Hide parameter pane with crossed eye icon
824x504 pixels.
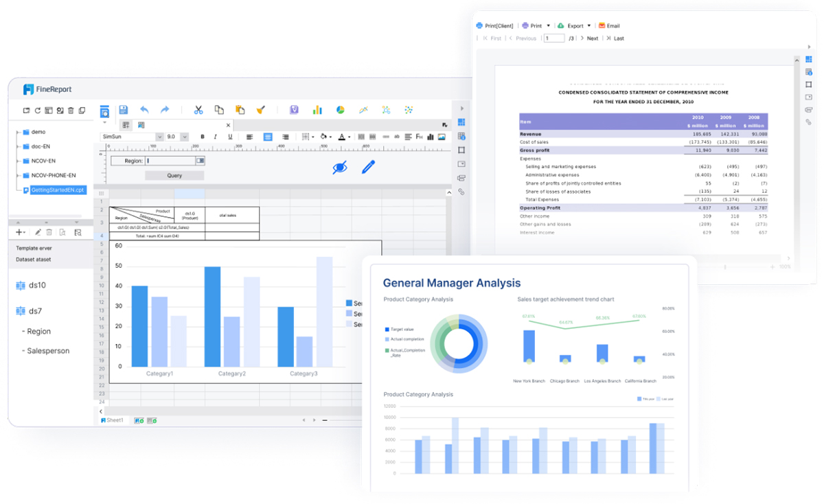click(339, 167)
